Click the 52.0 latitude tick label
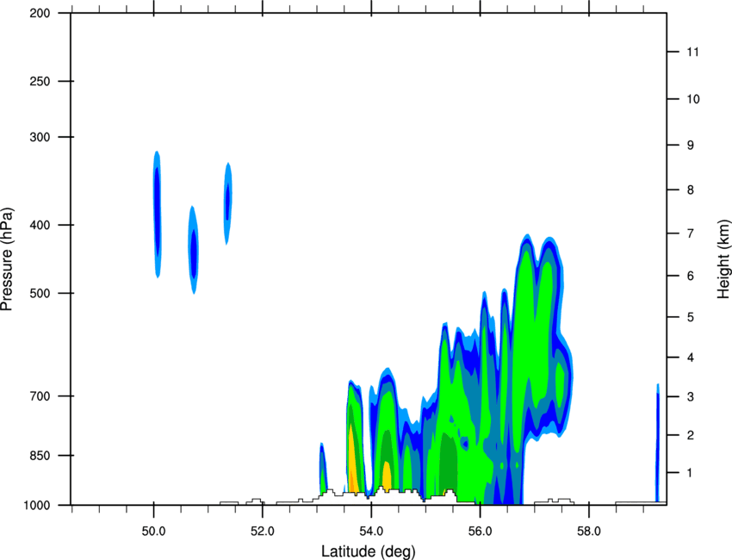This screenshot has width=732, height=560. [x=263, y=532]
